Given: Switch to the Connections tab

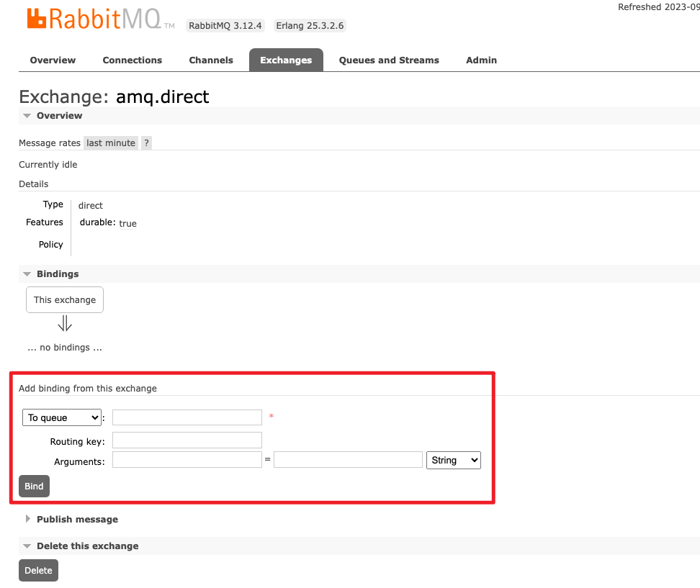Looking at the screenshot, I should (133, 60).
